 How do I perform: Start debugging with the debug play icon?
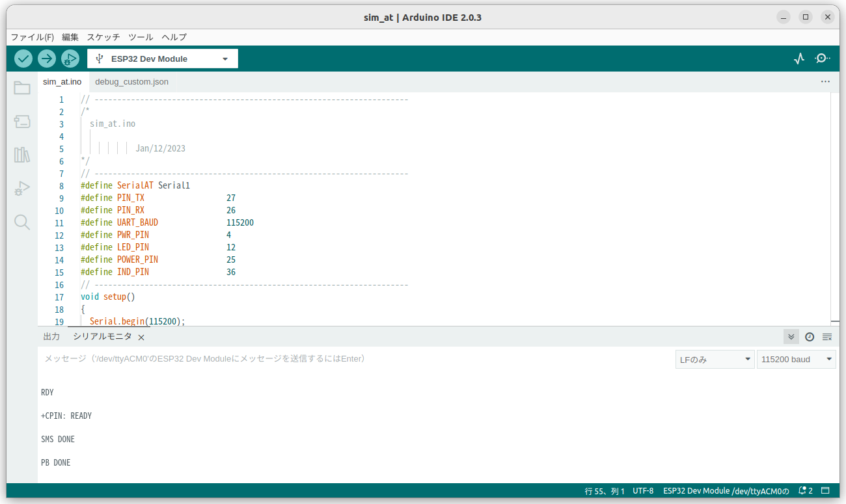[x=70, y=59]
